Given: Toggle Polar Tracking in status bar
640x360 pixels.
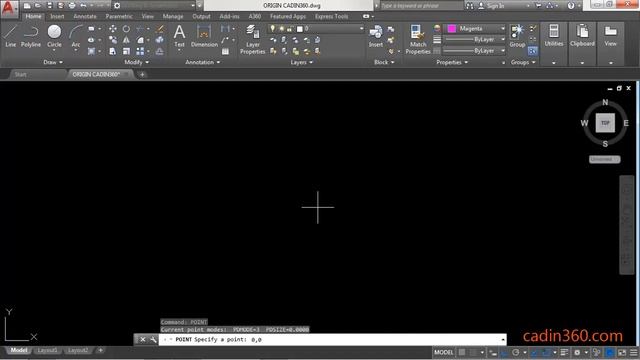Looking at the screenshot, I should click(516, 352).
